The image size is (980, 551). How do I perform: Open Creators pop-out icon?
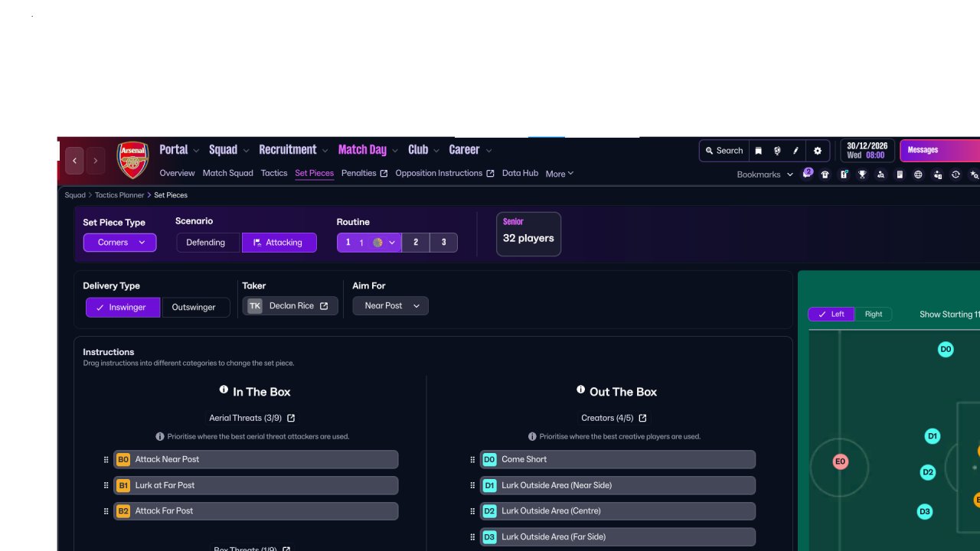click(642, 418)
